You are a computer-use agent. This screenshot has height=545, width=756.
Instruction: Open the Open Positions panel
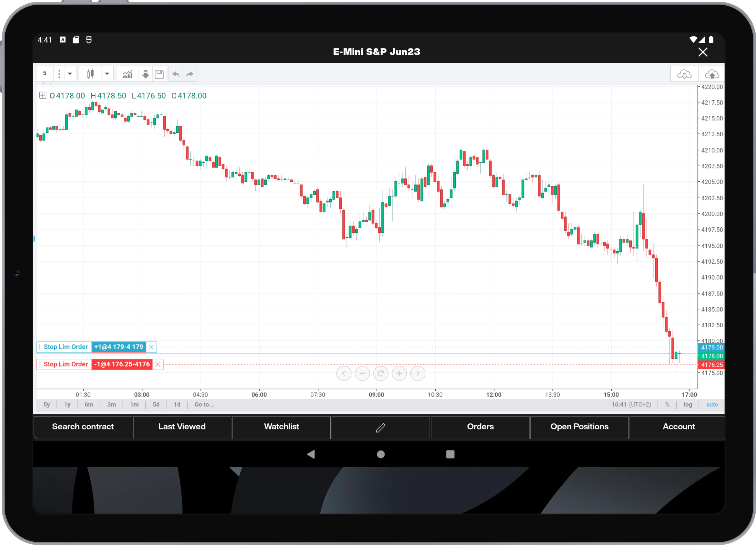click(x=580, y=427)
